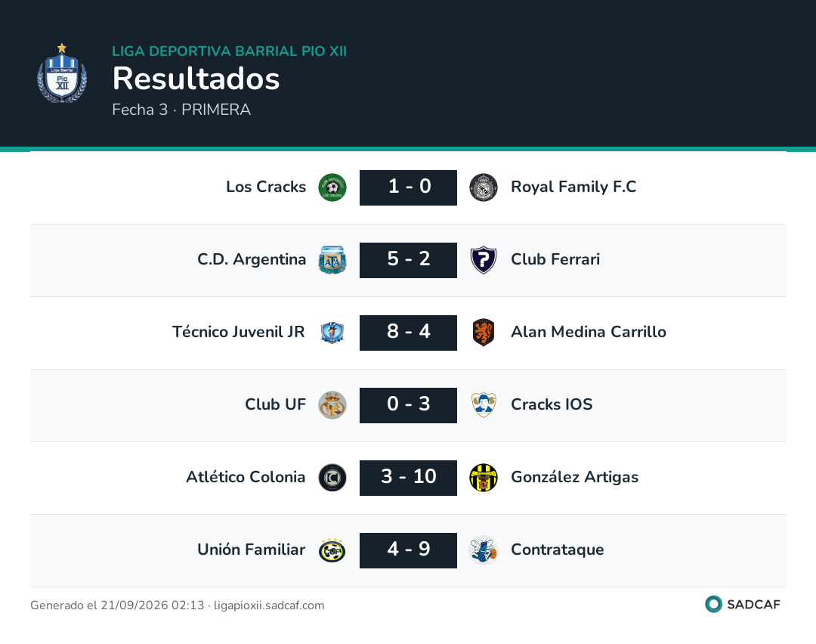816x644 pixels.
Task: Click the Contrataque hornet logo
Action: point(484,550)
